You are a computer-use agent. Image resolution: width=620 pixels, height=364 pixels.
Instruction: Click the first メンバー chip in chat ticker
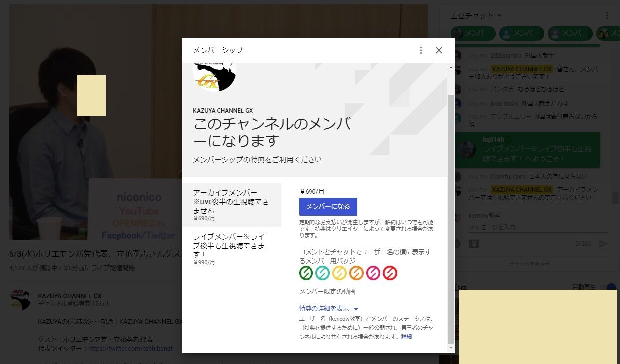click(473, 33)
